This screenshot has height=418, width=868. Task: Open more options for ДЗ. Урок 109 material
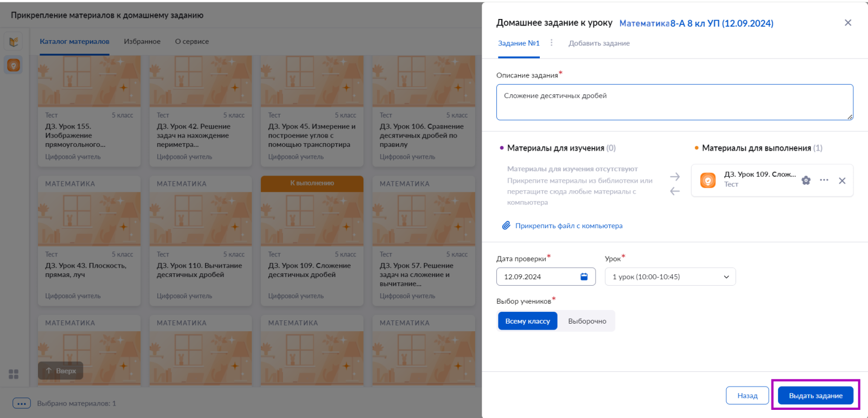coord(824,180)
